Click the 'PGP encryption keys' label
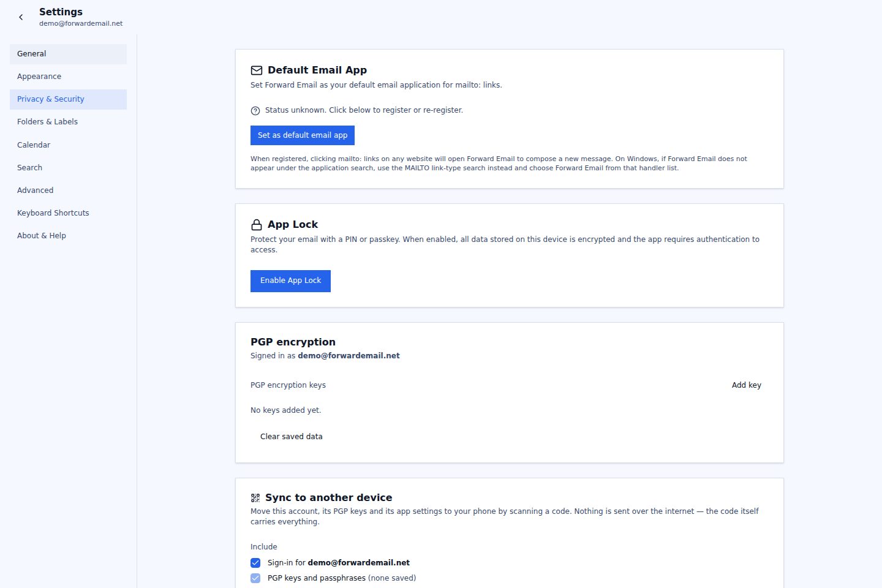 click(x=288, y=385)
